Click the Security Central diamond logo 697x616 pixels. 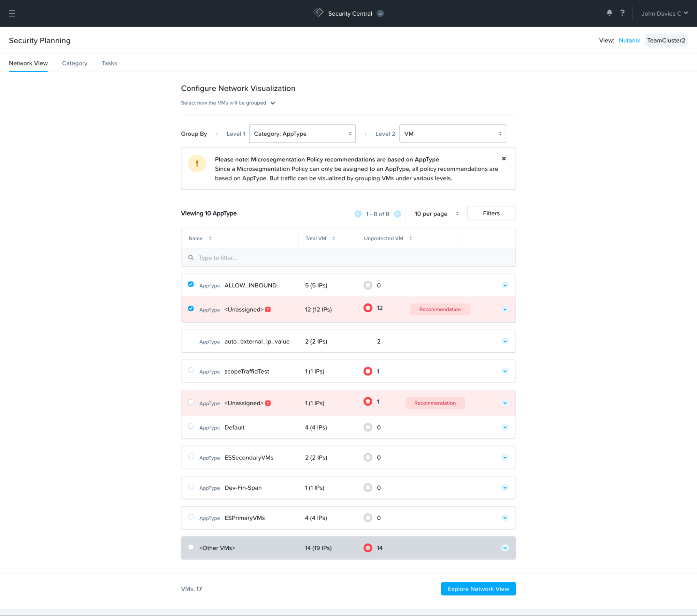point(318,13)
